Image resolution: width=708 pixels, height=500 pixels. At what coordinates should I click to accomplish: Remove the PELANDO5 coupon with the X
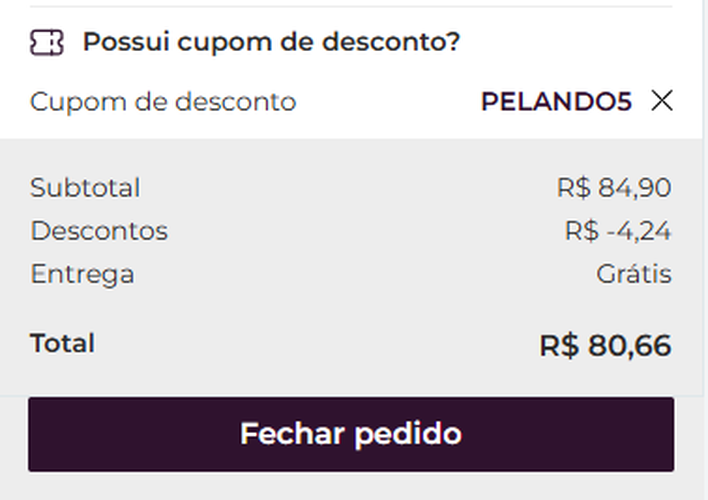(661, 101)
